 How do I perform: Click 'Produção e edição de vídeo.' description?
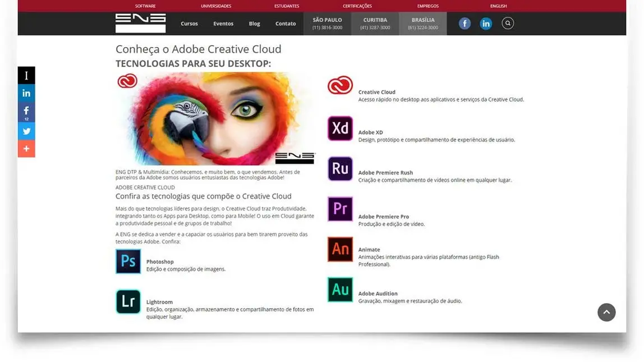392,224
